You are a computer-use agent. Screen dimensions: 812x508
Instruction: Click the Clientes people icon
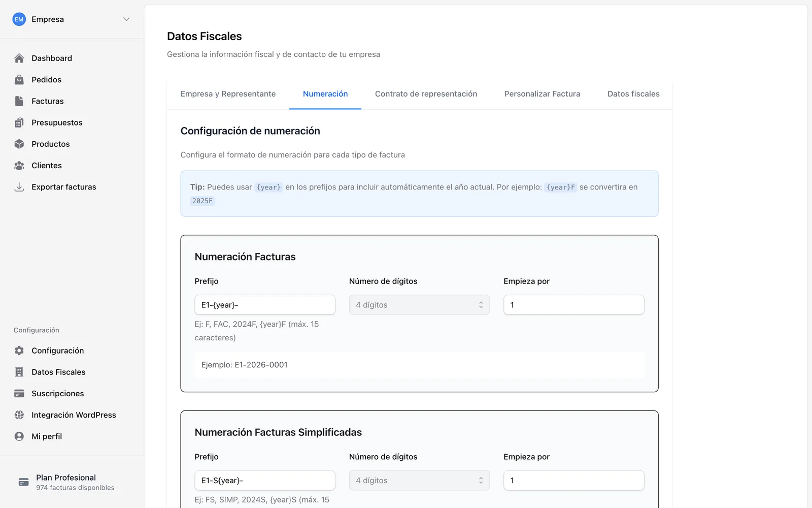click(x=19, y=166)
